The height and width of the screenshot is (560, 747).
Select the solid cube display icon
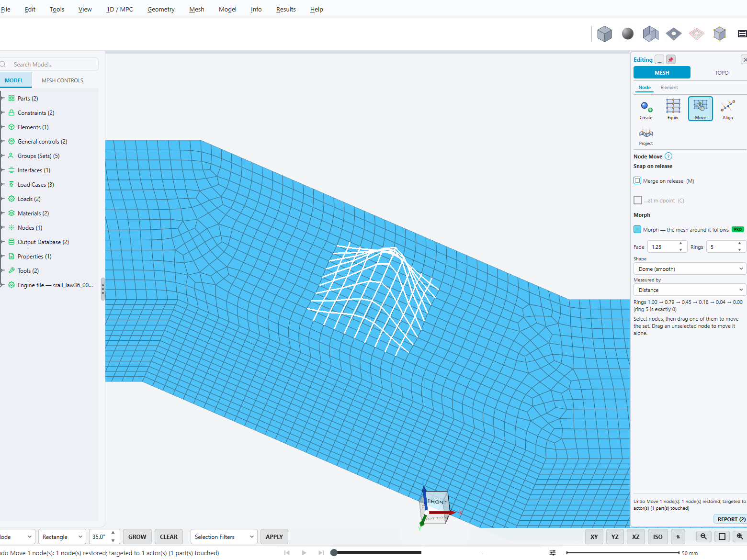point(604,34)
